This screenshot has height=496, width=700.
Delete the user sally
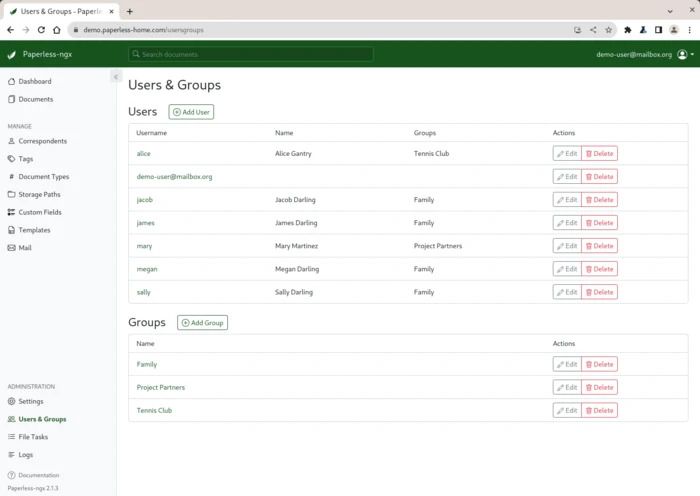pos(600,292)
